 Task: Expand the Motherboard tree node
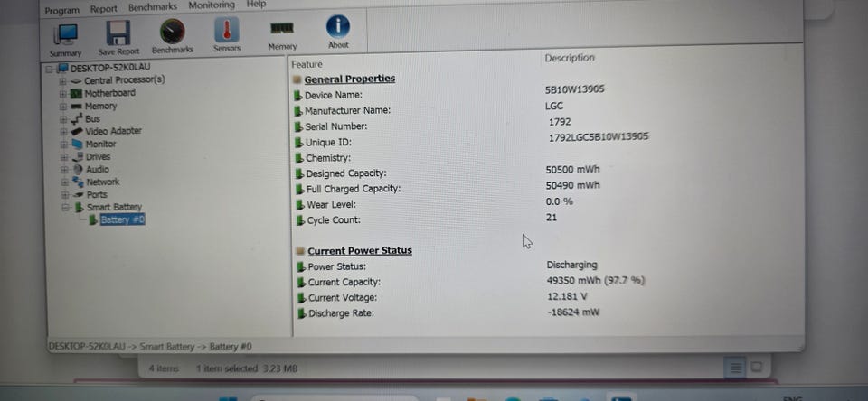pos(62,93)
